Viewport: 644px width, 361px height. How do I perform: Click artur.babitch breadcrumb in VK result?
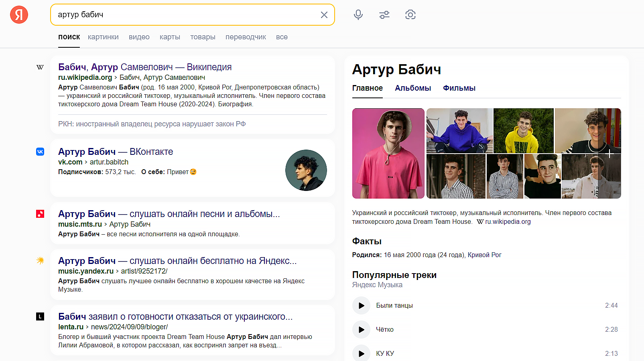click(109, 162)
